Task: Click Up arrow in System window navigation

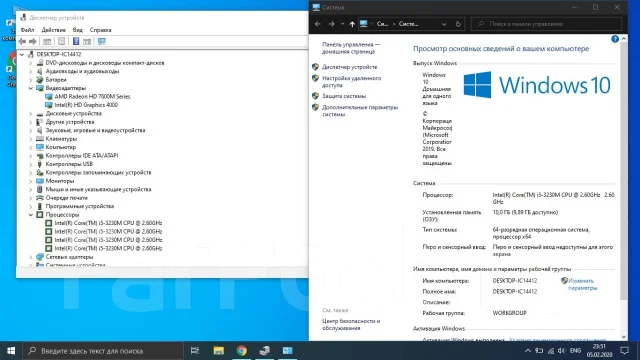Action: 352,24
